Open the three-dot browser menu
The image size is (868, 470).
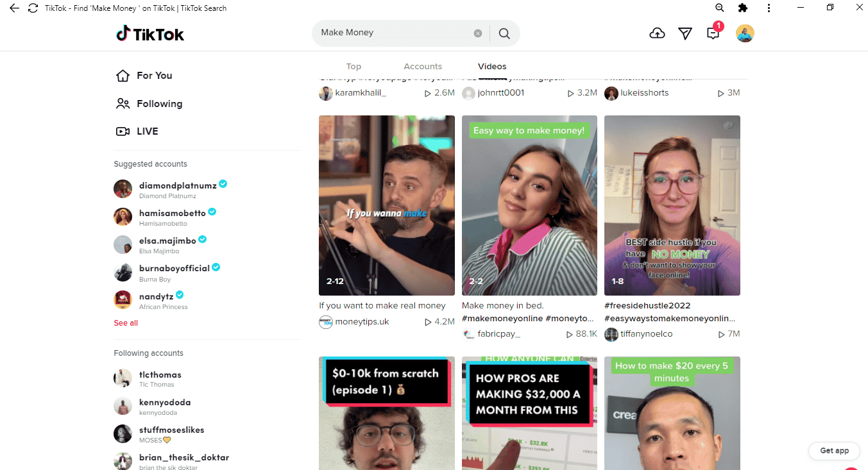click(769, 8)
